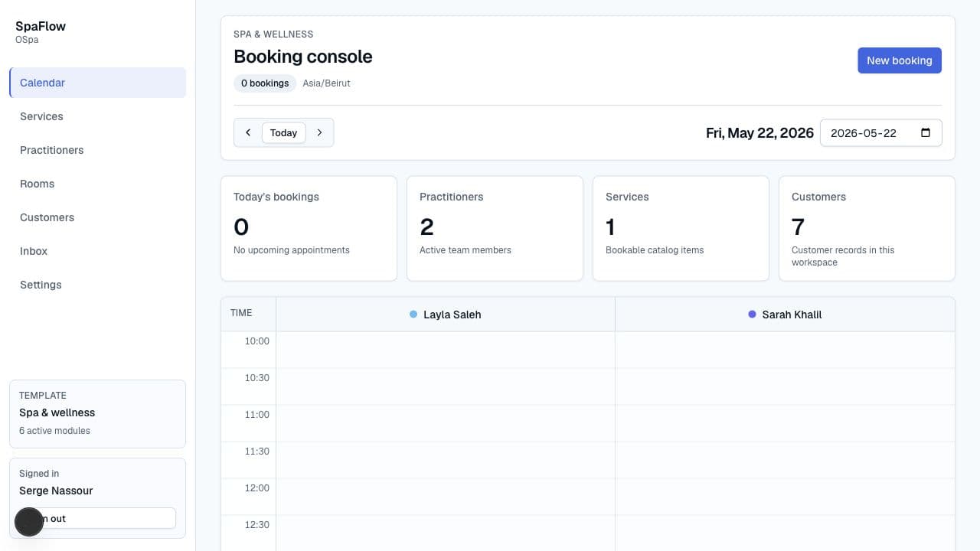Click the 6 active modules text

tap(54, 431)
